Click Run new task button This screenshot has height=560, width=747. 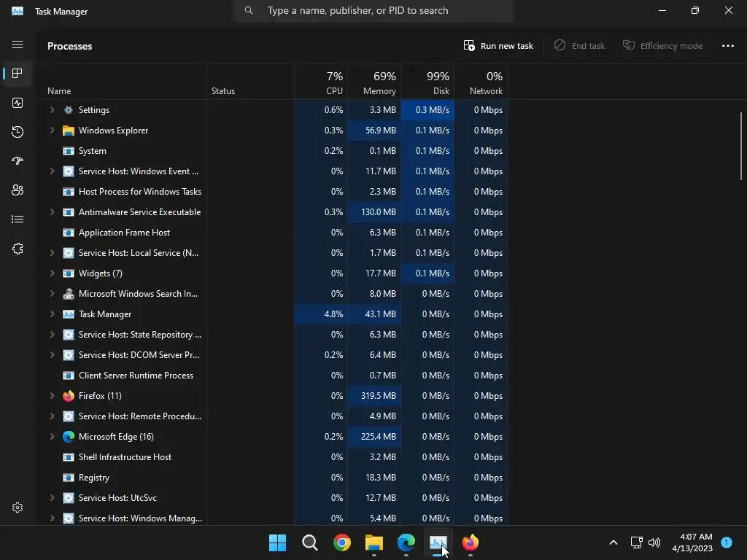[x=498, y=46]
